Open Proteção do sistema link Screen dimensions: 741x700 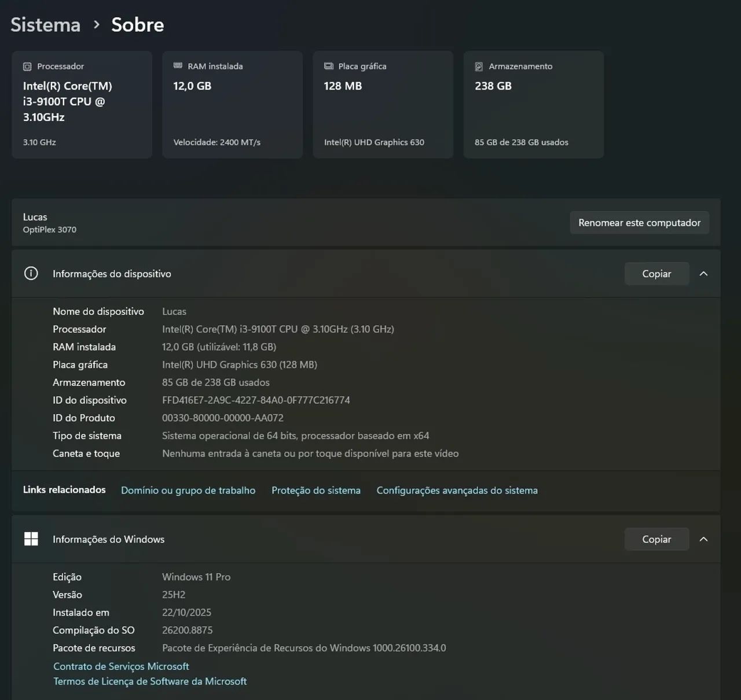pos(316,490)
